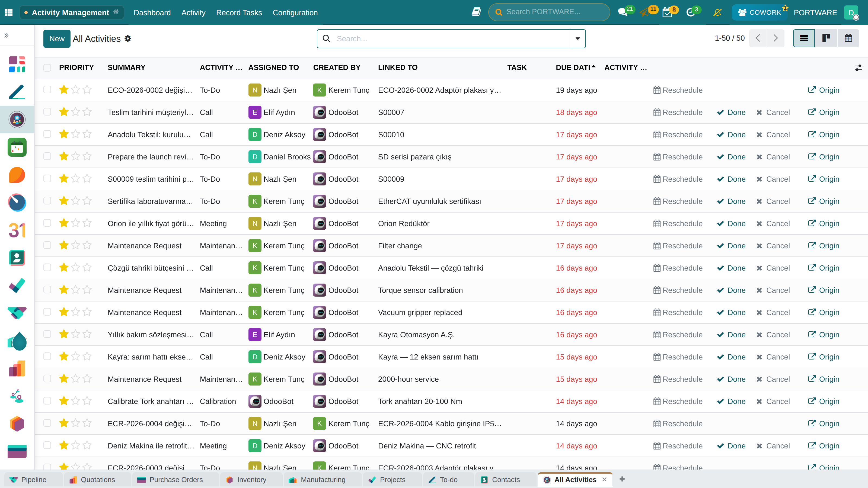The height and width of the screenshot is (488, 868).
Task: Switch to kanban view
Action: coord(826,38)
